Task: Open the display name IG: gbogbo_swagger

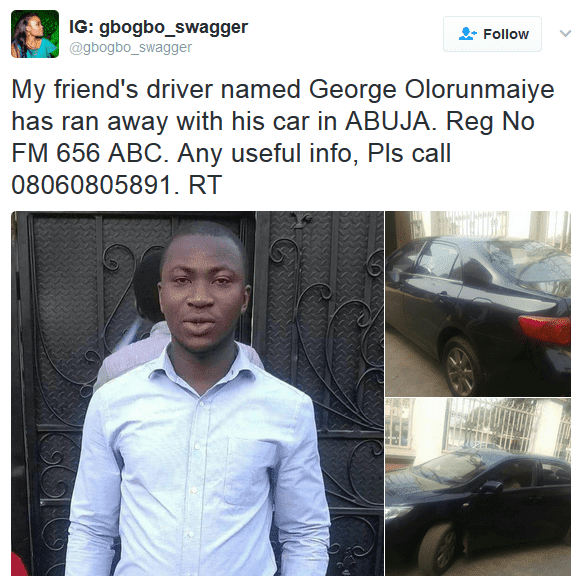Action: (x=158, y=27)
